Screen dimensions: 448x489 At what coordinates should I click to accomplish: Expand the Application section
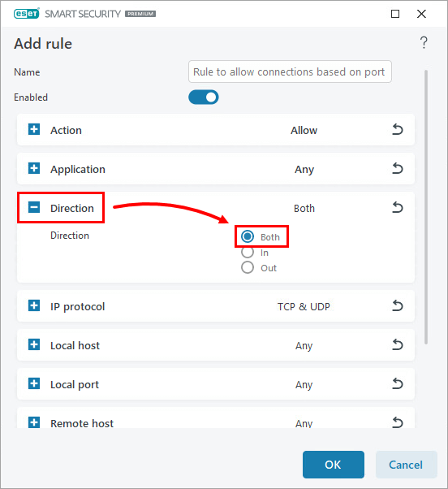pos(34,168)
